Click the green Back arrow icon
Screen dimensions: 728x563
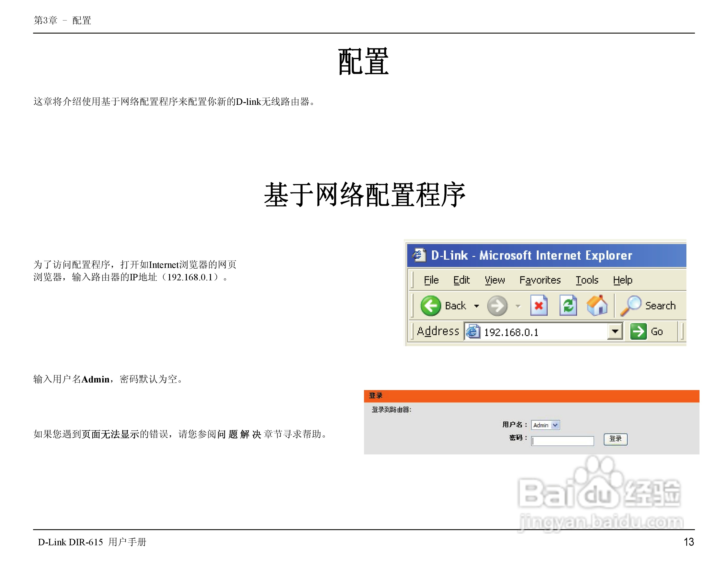[430, 305]
